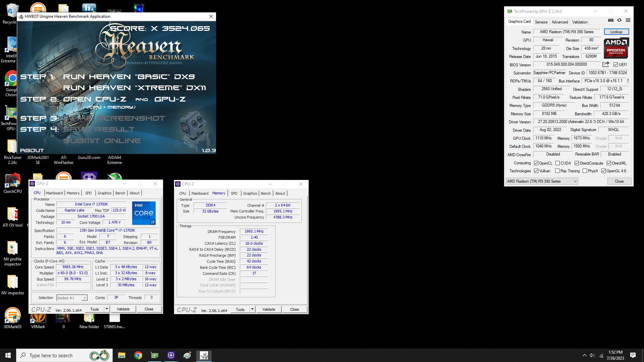
Task: Open Tools dropdown arrow in CPU window
Action: pos(107,309)
